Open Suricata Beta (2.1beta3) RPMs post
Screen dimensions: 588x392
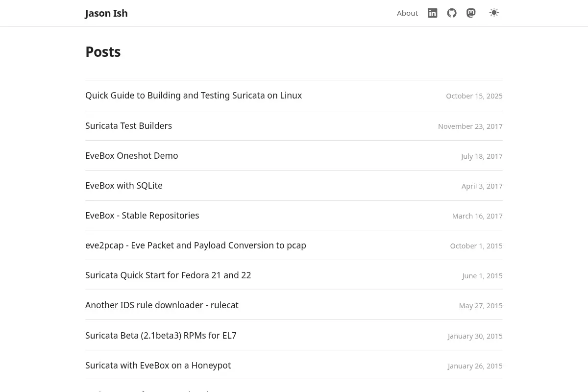tap(161, 335)
